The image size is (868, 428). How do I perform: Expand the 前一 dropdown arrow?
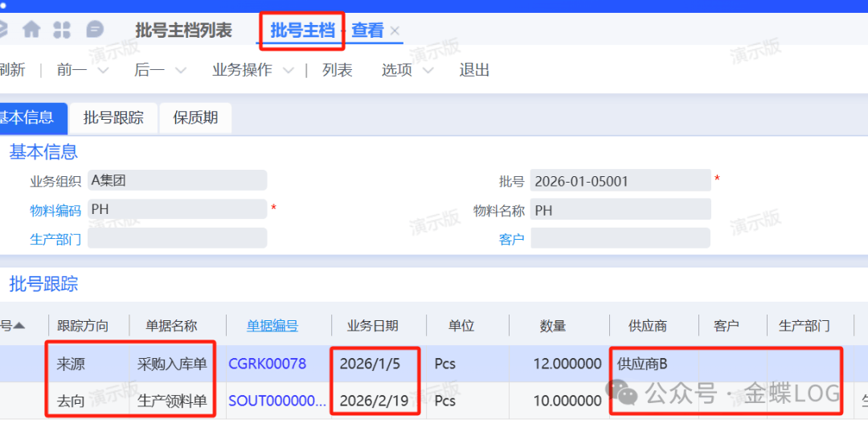click(x=102, y=71)
